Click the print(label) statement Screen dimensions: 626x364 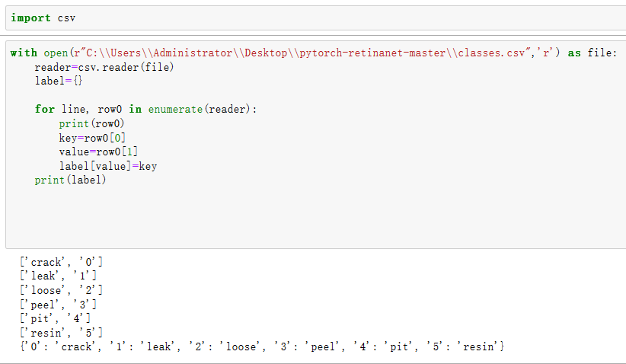[71, 180]
